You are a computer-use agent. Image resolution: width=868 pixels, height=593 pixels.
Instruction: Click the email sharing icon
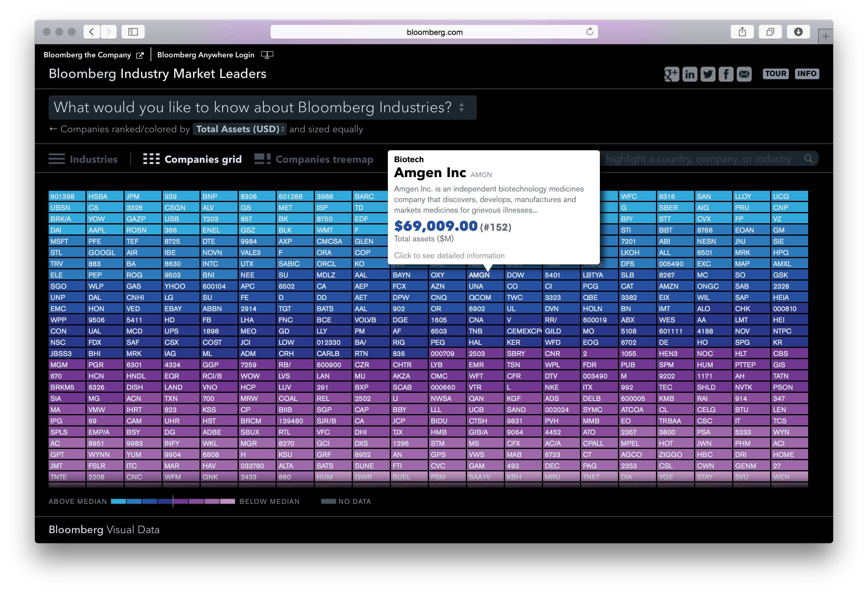pos(744,74)
